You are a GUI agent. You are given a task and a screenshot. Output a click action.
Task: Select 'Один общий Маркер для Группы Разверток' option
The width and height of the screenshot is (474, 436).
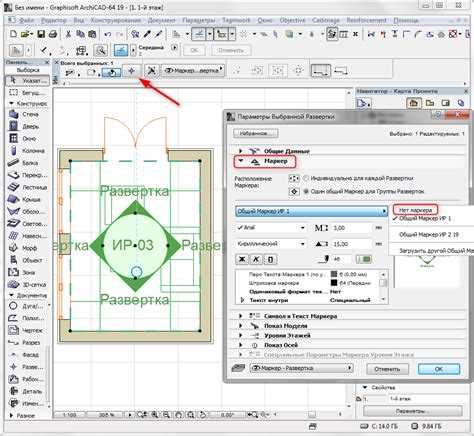coord(306,192)
